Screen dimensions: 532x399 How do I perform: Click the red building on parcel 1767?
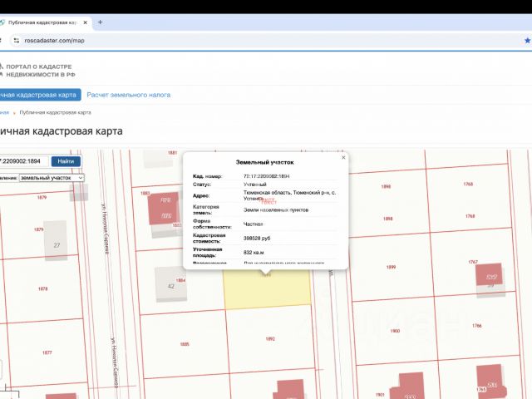tap(490, 274)
